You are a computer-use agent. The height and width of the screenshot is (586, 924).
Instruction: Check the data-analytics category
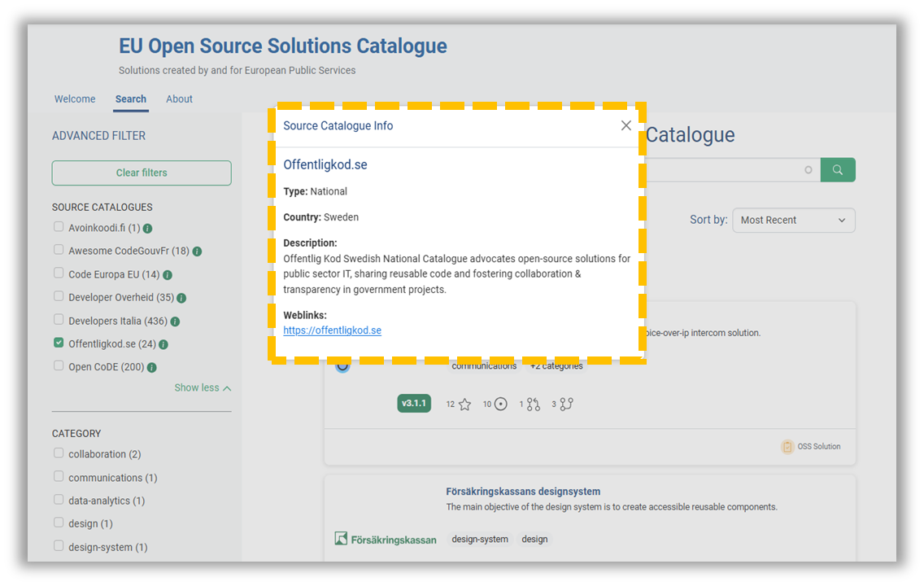coord(59,500)
